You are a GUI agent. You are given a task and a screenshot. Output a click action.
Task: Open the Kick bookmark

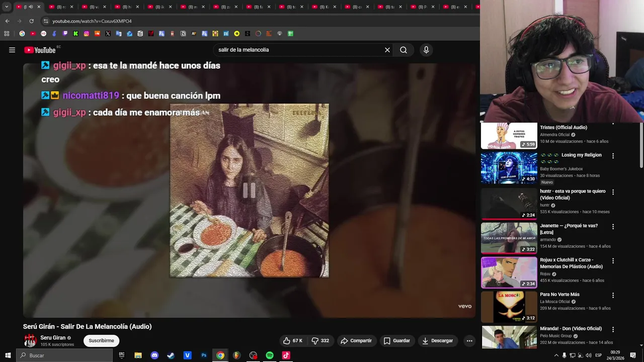(75, 34)
